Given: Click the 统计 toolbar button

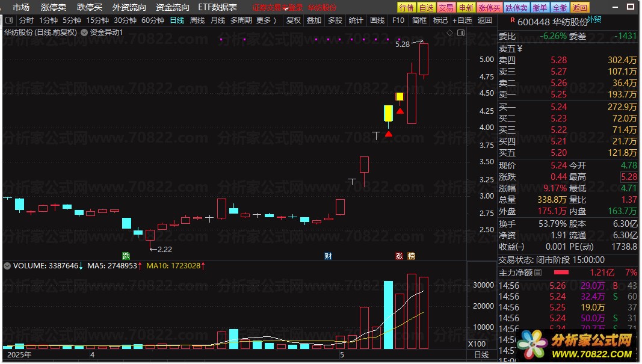Looking at the screenshot, I should pos(356,20).
